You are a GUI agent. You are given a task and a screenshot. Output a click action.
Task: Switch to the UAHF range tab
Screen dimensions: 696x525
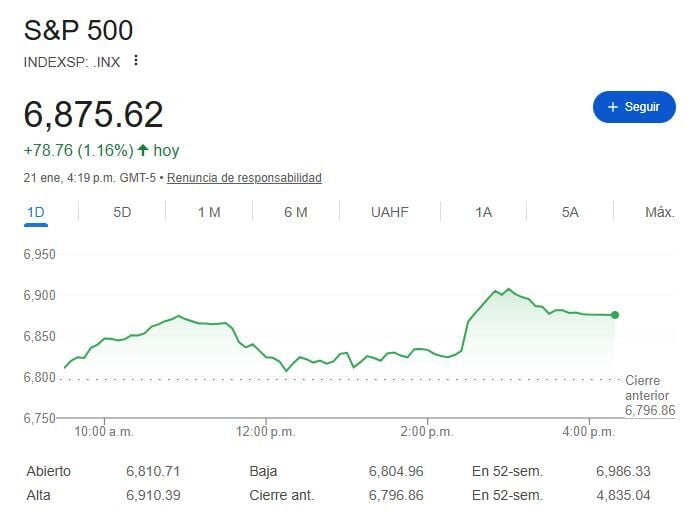[x=389, y=212]
